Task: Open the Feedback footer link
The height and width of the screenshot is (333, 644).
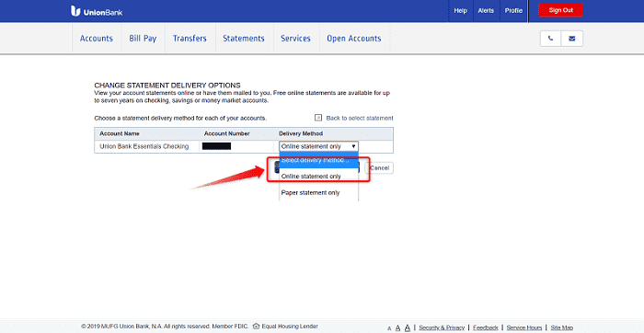Action: click(x=486, y=327)
